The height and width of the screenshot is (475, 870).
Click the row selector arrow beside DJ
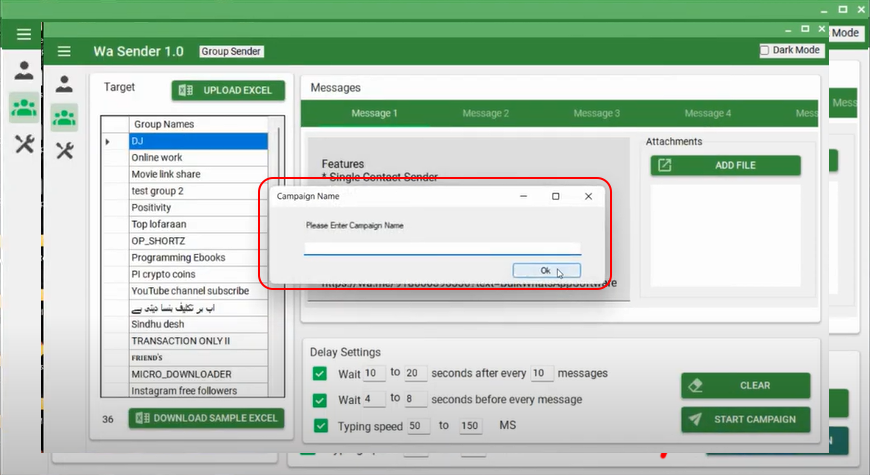(108, 142)
